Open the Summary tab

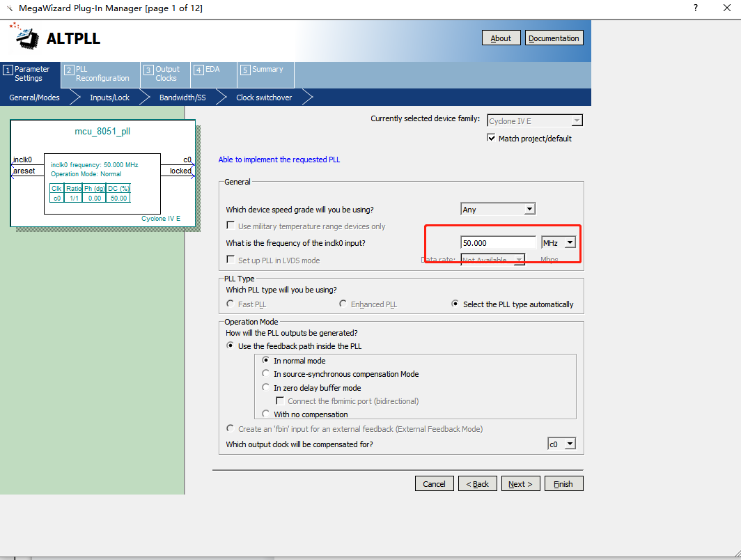[265, 75]
